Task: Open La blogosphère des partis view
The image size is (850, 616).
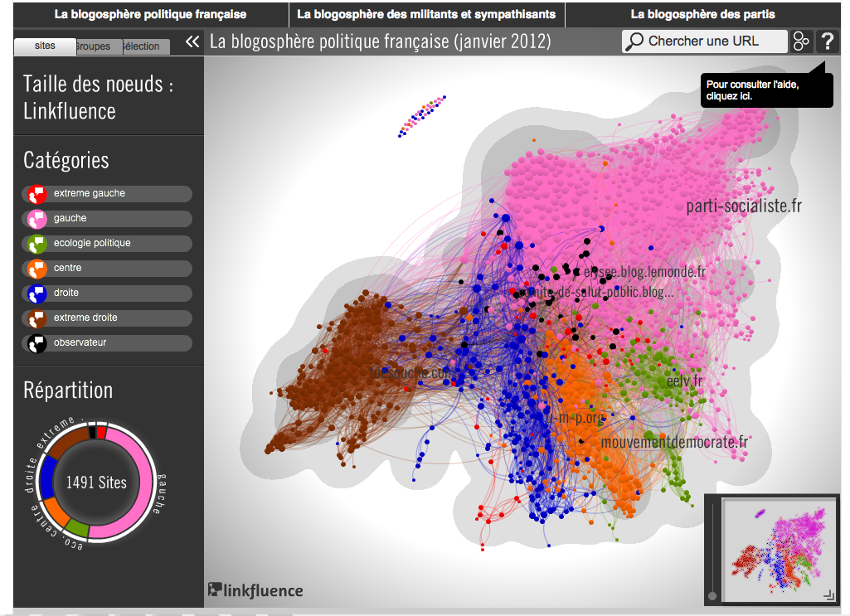Action: [702, 14]
